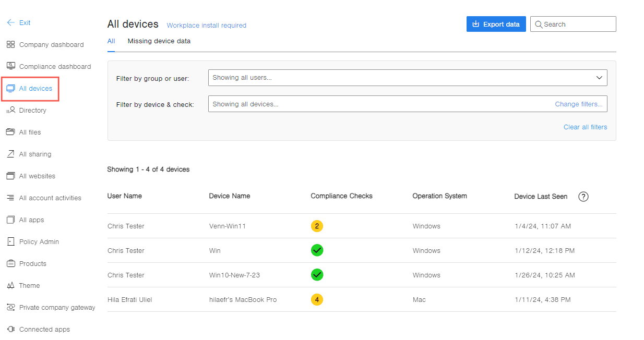Open Directory using its people icon
This screenshot has height=340, width=644.
click(10, 110)
